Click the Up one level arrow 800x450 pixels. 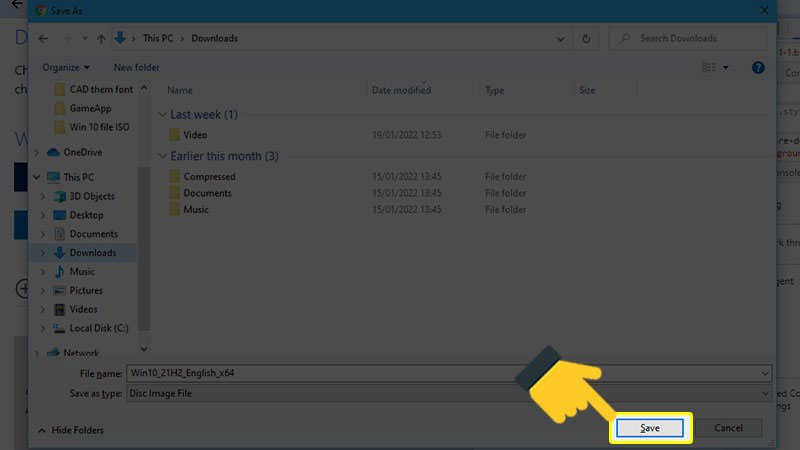pyautogui.click(x=101, y=39)
